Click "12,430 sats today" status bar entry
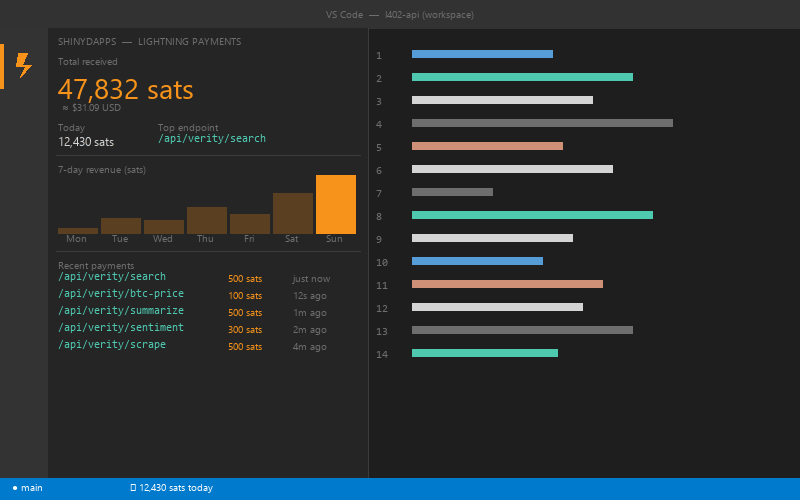This screenshot has height=500, width=800. point(171,488)
